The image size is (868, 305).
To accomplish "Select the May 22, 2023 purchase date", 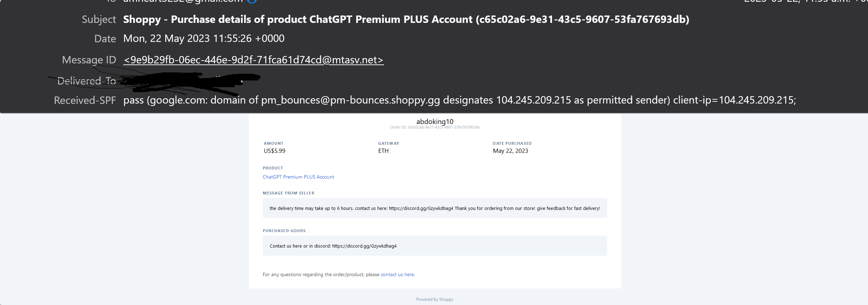I will pyautogui.click(x=510, y=151).
